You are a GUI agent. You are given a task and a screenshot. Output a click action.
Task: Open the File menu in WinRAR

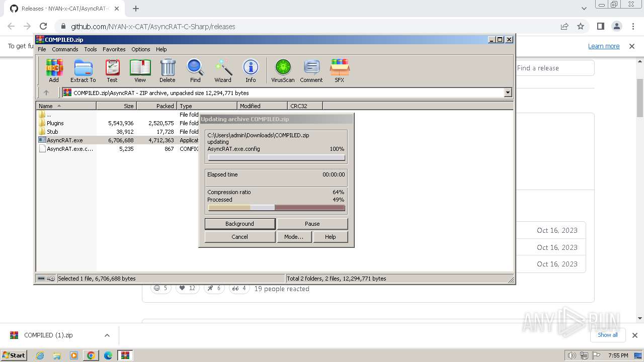42,49
